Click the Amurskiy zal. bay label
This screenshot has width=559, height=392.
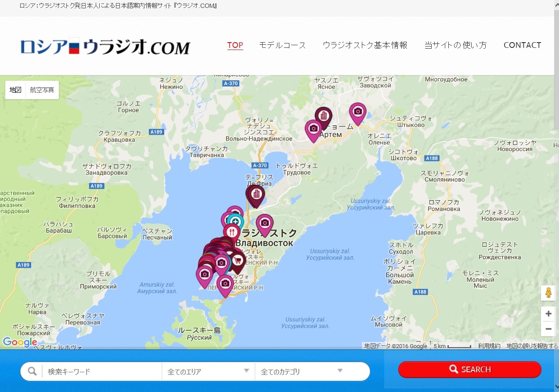[x=157, y=288]
